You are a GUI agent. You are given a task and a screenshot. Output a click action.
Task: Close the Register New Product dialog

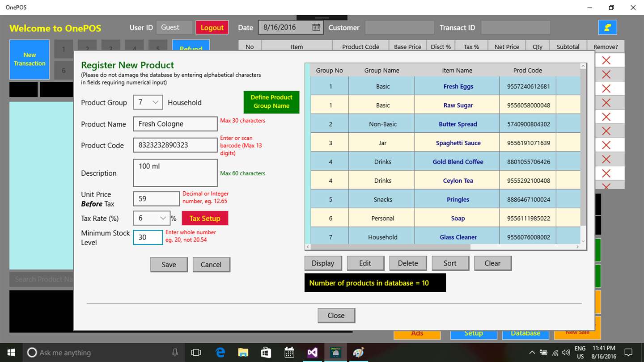click(336, 316)
